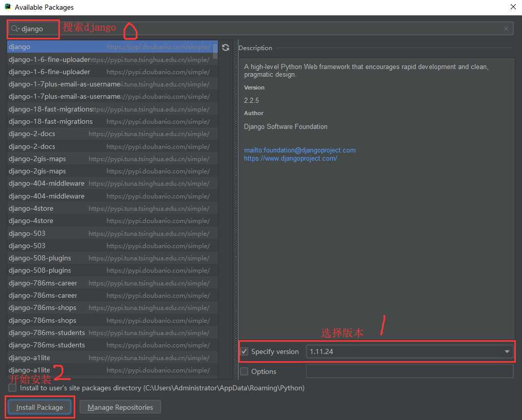Select django-4store doubanio row

[113, 220]
